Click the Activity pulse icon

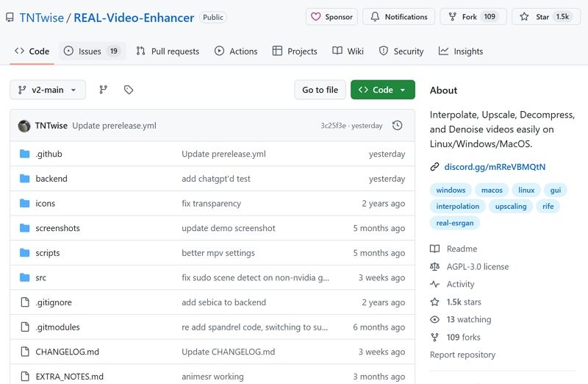[434, 284]
